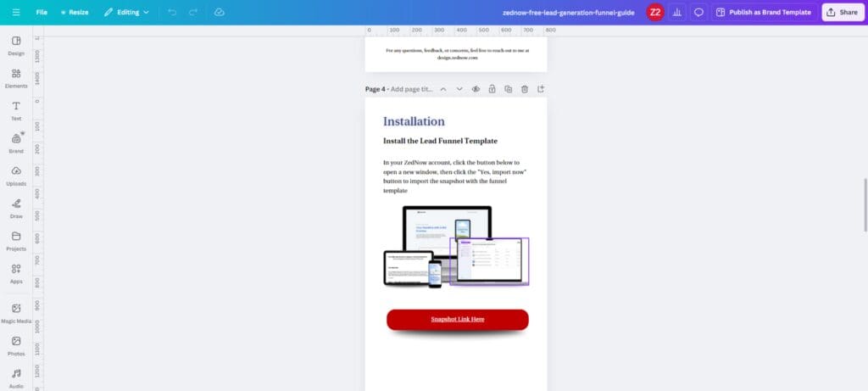Open the Design panel
The height and width of the screenshot is (391, 868).
coord(16,46)
